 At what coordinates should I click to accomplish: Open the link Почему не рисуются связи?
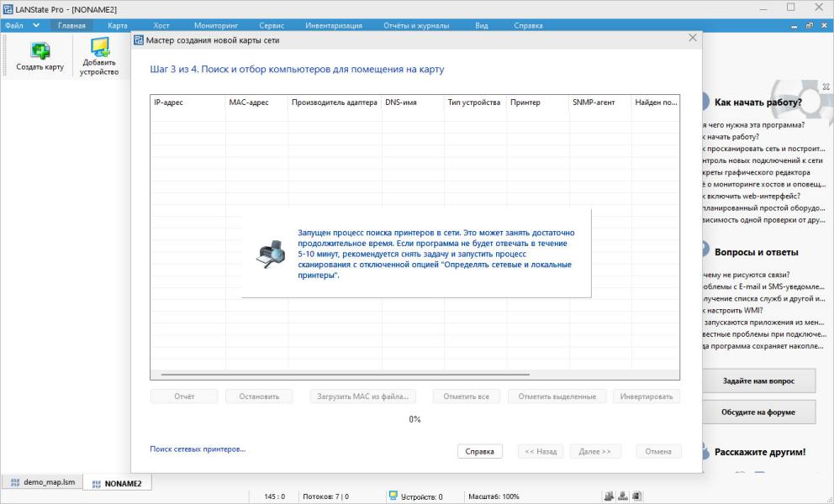pyautogui.click(x=747, y=275)
